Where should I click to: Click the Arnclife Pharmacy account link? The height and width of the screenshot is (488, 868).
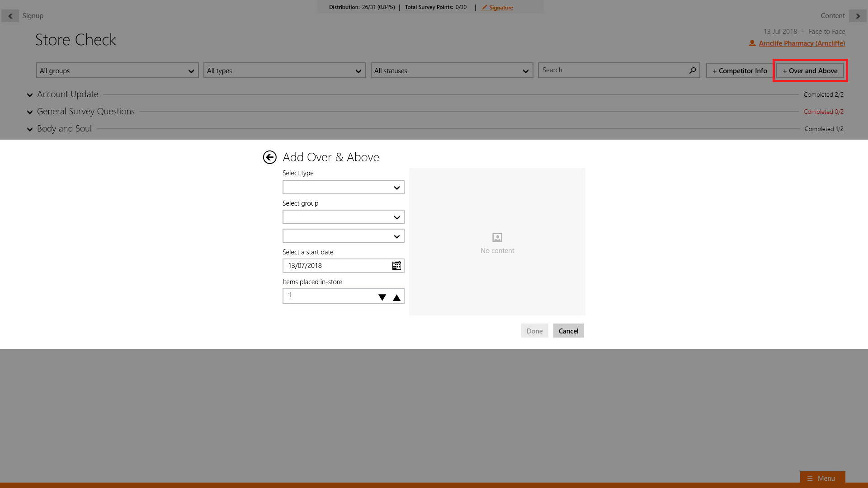pos(802,43)
